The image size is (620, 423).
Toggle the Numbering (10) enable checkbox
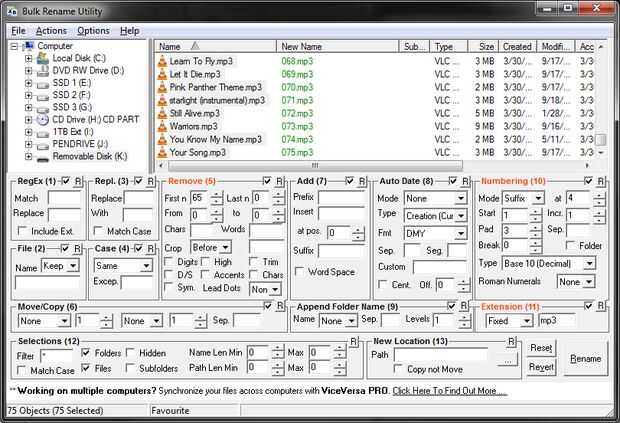point(588,181)
